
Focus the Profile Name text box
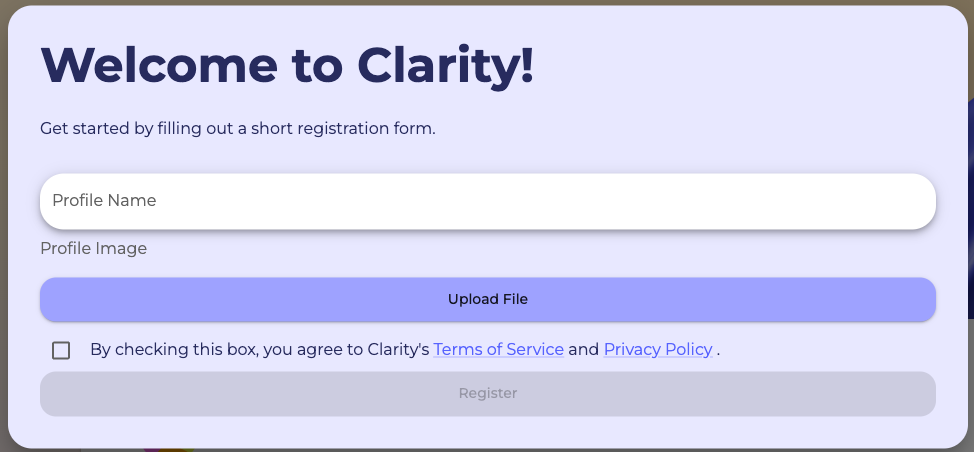tap(487, 201)
